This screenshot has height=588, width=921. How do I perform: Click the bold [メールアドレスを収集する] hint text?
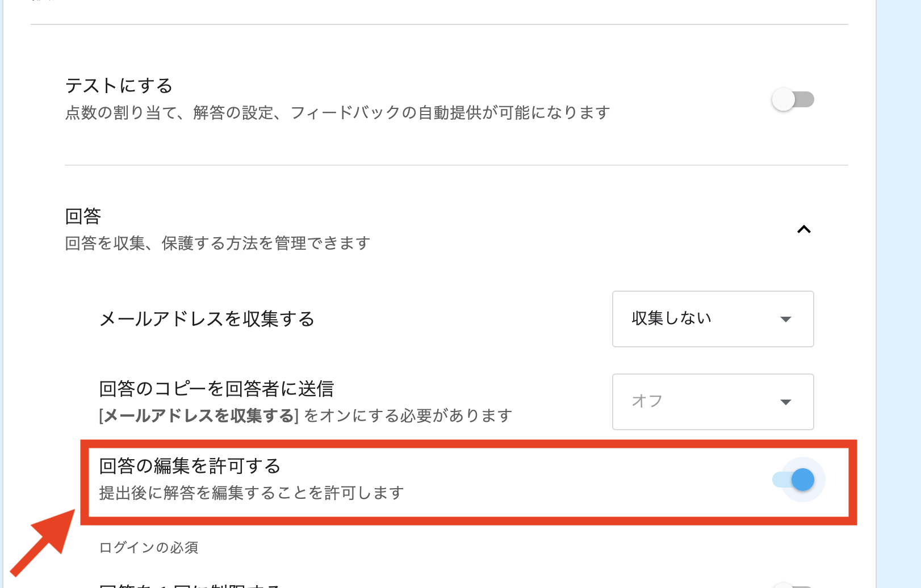199,416
